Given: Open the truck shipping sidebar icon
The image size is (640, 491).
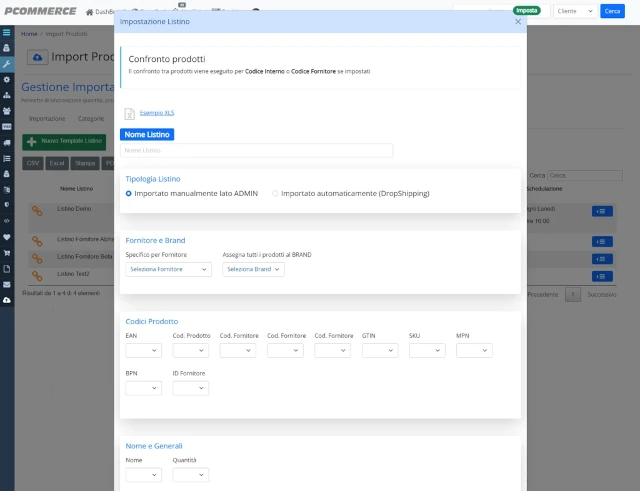Looking at the screenshot, I should [x=7, y=142].
